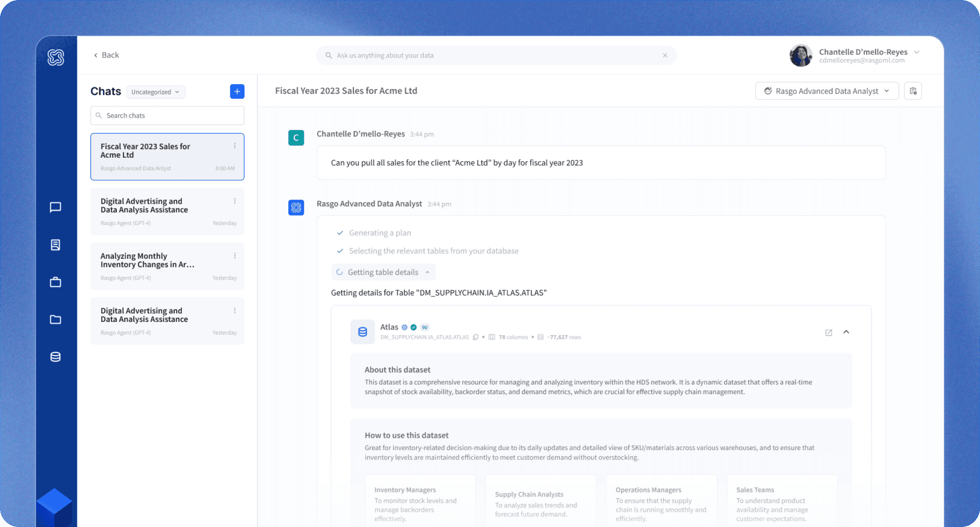
Task: Click the icon button beside the agent dropdown
Action: click(x=913, y=91)
